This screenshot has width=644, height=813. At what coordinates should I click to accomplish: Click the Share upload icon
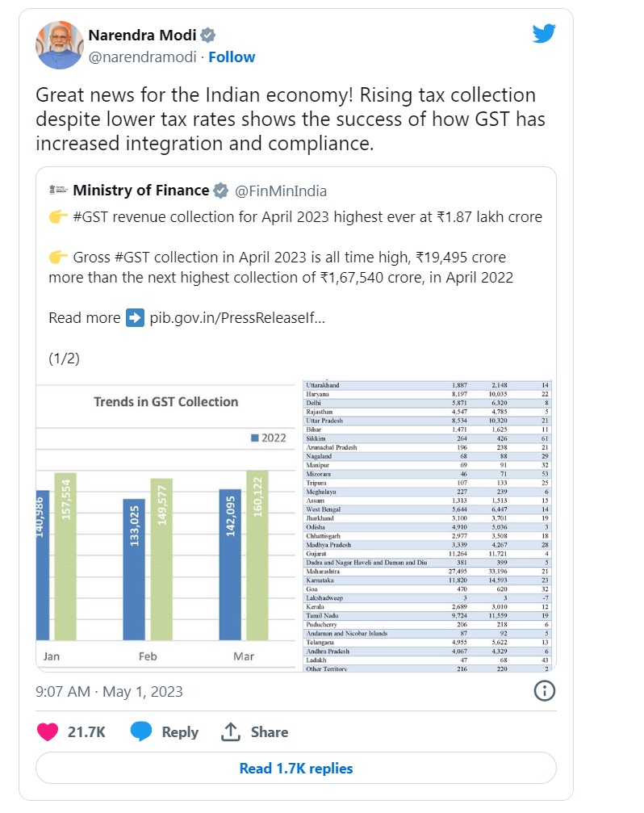coord(231,731)
